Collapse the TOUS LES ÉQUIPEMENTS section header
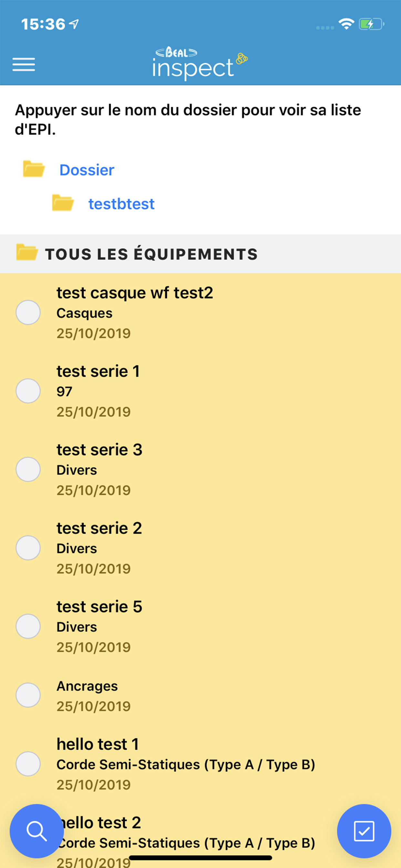This screenshot has width=401, height=868. (152, 254)
